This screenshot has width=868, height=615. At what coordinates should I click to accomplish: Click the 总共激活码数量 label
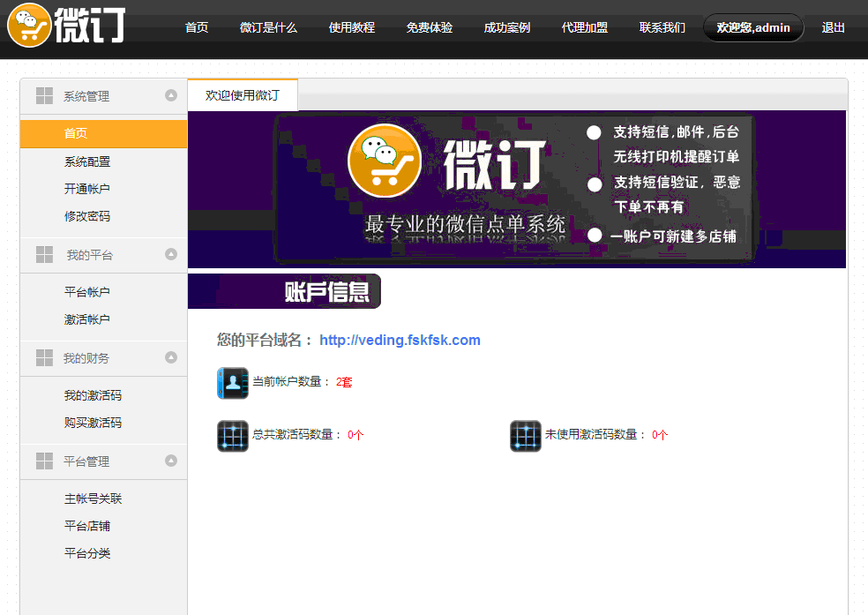click(x=296, y=434)
